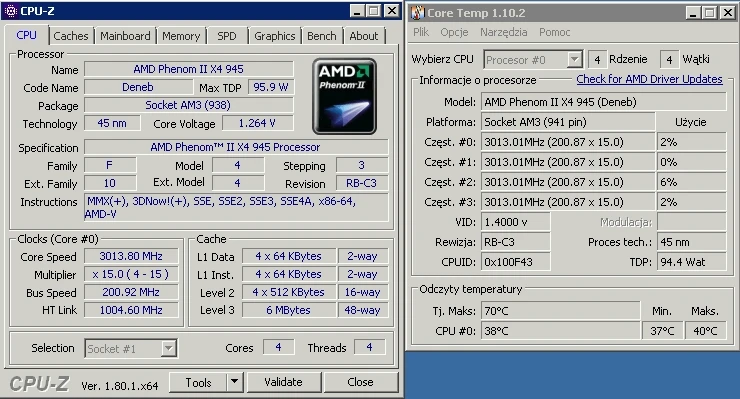Click the Instructions field listing MMX(+), 3DNow!

(x=236, y=207)
